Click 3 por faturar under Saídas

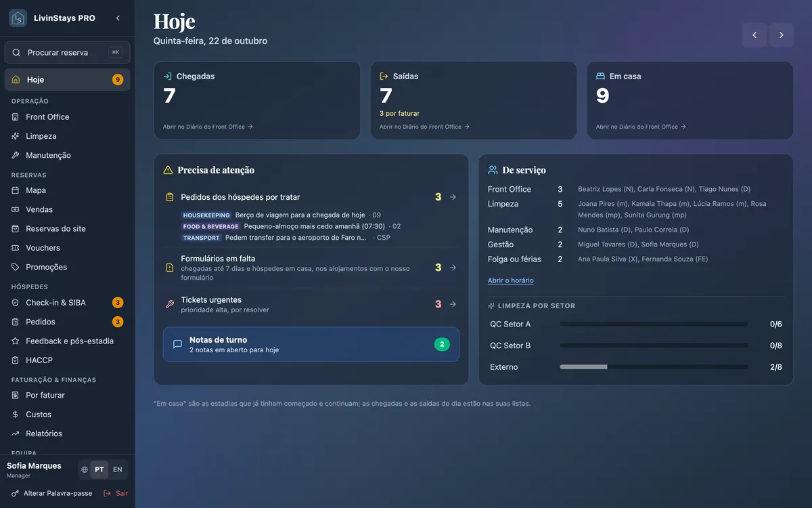(399, 113)
